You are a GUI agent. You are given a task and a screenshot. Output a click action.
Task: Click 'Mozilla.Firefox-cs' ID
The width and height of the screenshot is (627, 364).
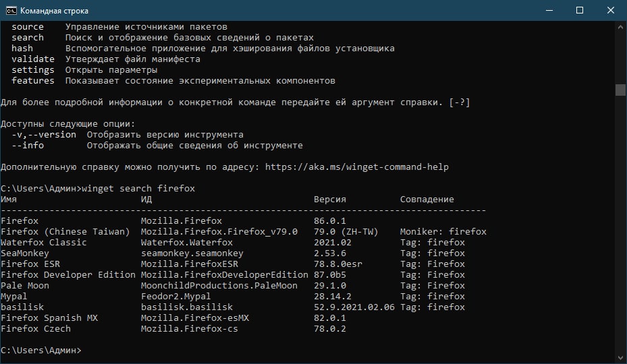(x=189, y=329)
